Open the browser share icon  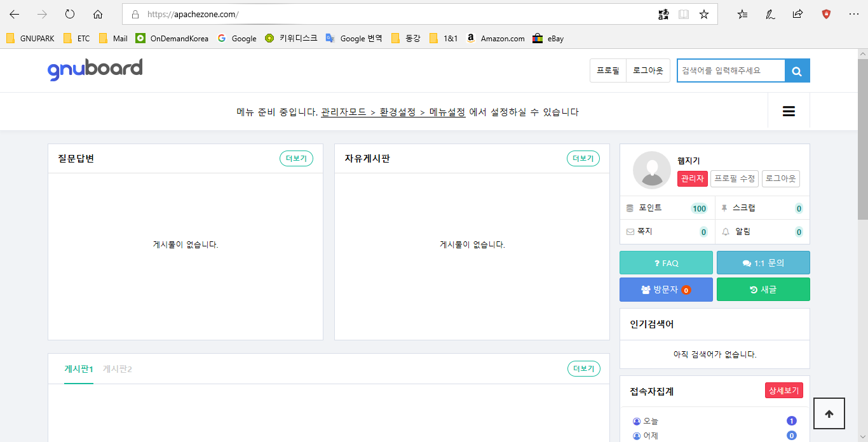pyautogui.click(x=797, y=14)
